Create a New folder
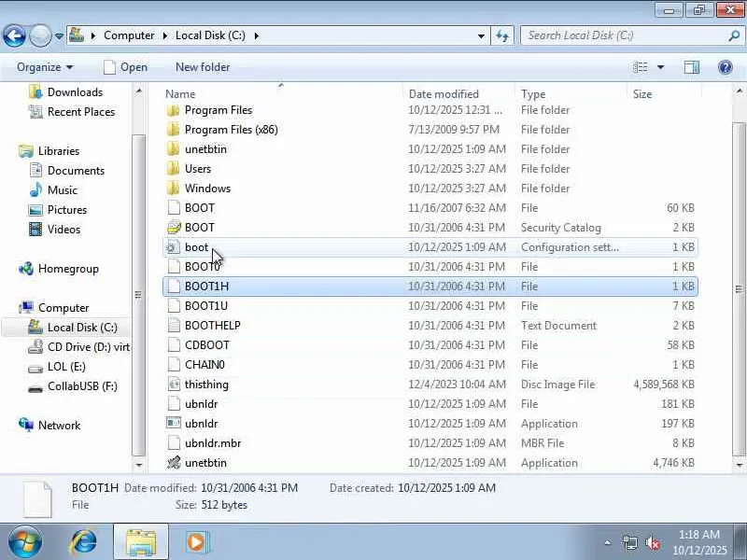Viewport: 747px width, 560px height. [203, 67]
